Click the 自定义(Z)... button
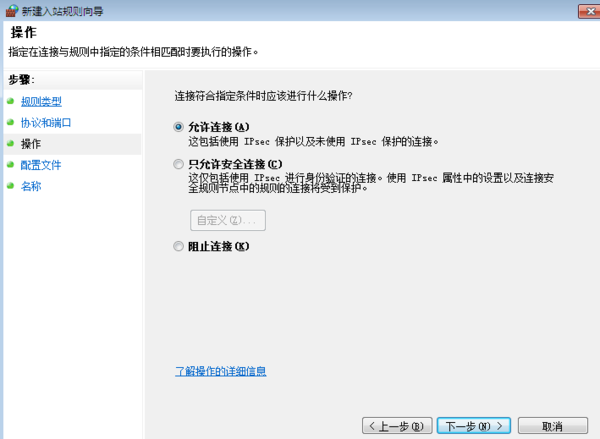The width and height of the screenshot is (600, 439). [228, 220]
